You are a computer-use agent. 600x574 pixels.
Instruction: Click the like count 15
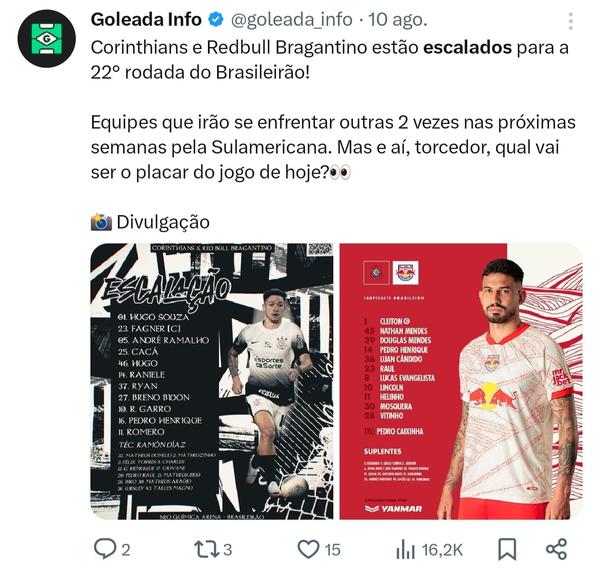click(x=333, y=550)
